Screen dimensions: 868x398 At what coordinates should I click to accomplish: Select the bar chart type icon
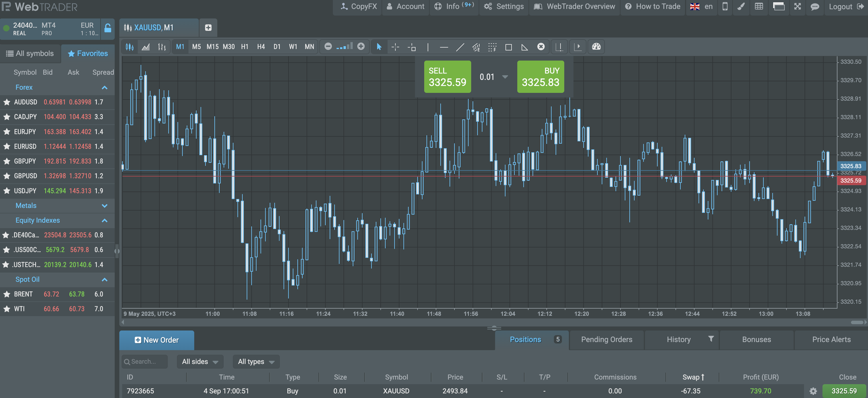pyautogui.click(x=162, y=47)
